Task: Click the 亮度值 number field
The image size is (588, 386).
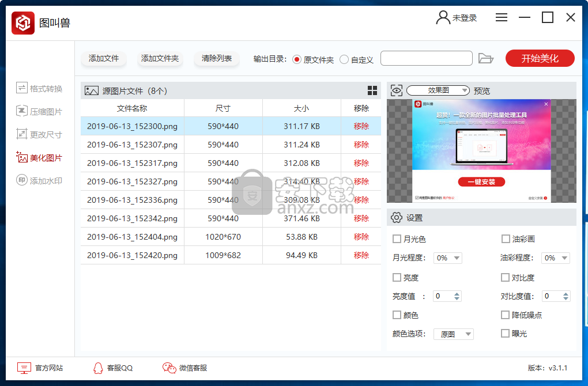Action: coord(443,296)
